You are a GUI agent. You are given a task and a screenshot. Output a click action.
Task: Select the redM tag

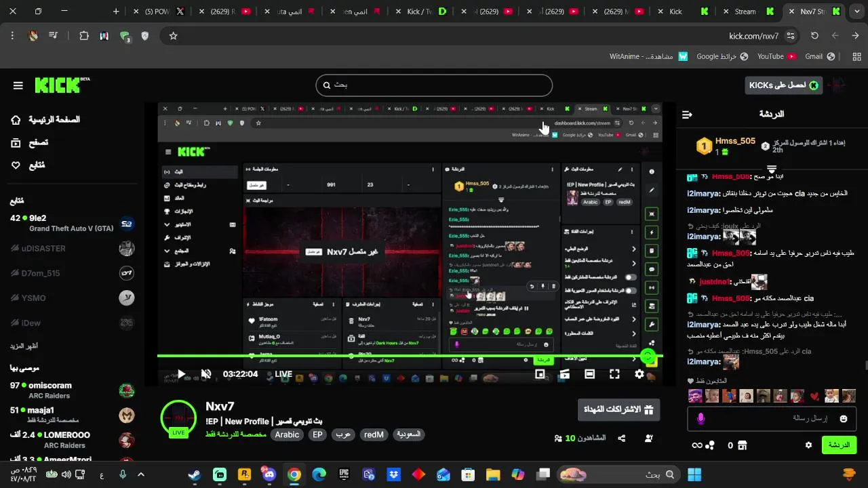(374, 434)
